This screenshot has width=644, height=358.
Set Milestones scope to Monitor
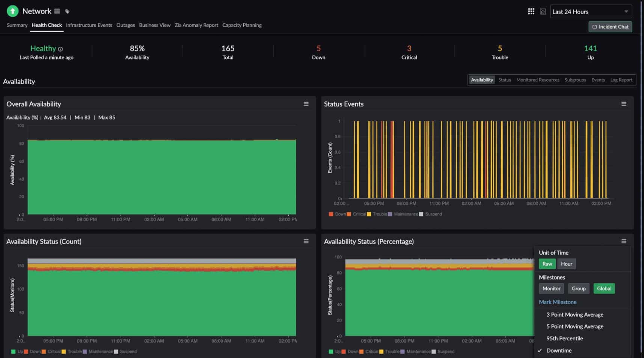point(551,289)
